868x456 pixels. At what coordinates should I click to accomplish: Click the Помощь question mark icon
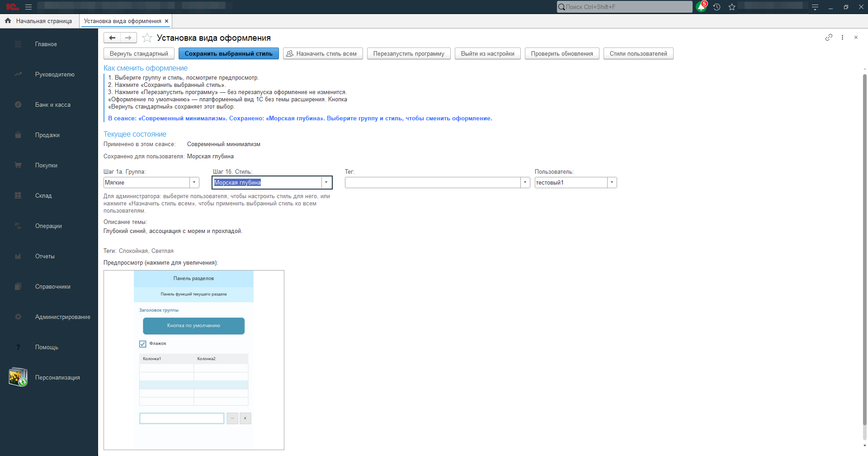(18, 347)
